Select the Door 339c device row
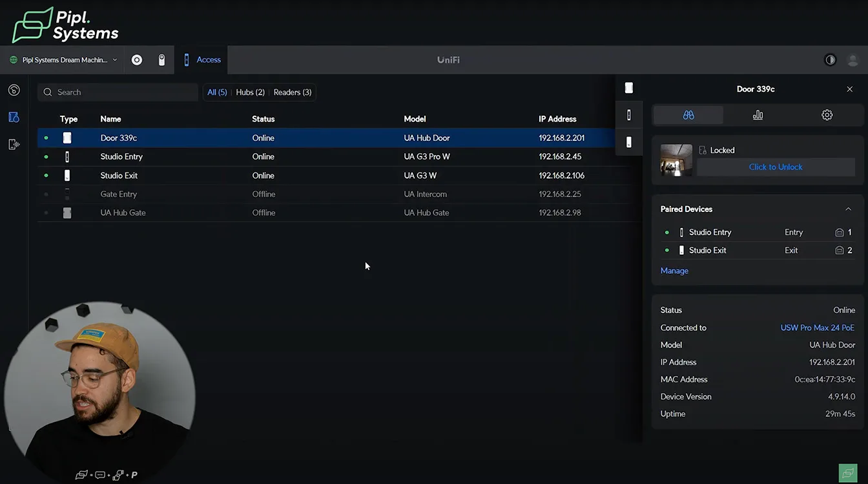The height and width of the screenshot is (484, 868). (x=326, y=138)
